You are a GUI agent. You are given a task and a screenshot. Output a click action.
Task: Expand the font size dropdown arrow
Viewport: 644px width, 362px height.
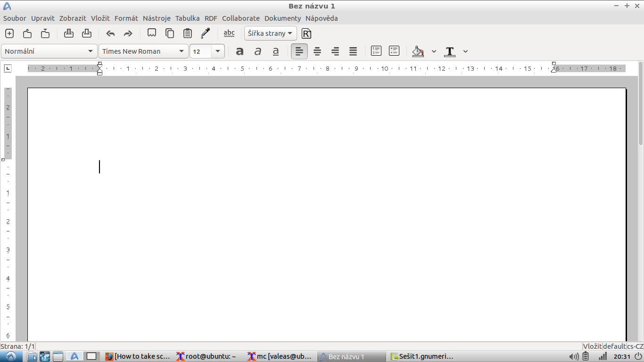point(218,51)
